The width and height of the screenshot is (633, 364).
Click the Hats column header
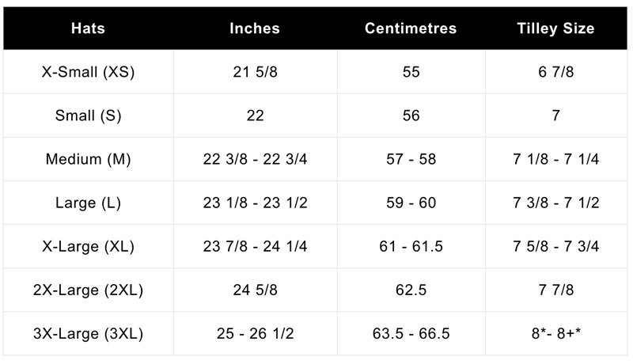(88, 28)
